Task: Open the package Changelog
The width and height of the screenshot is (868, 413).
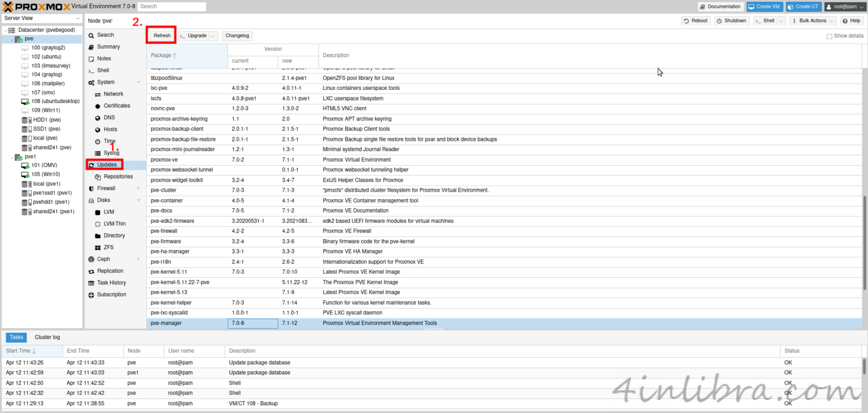Action: [x=237, y=36]
